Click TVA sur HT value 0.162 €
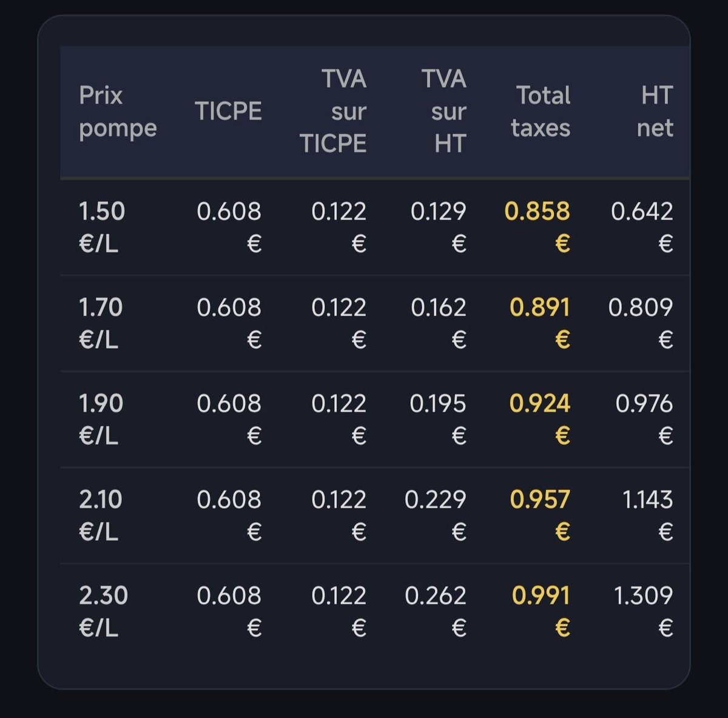The height and width of the screenshot is (718, 728). point(439,323)
